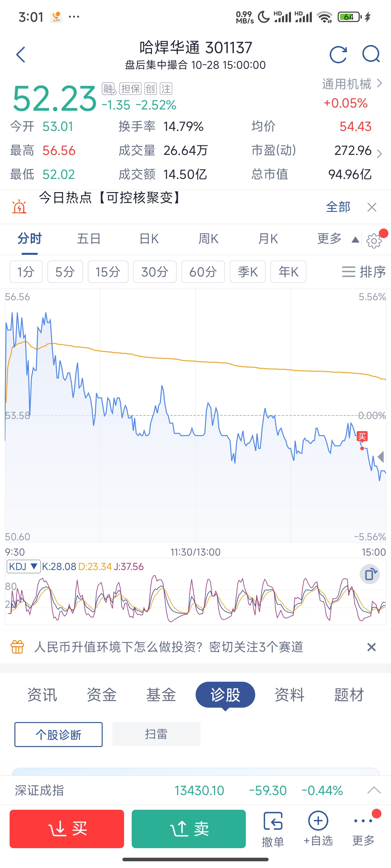
Task: Open chart settings gear
Action: (373, 241)
